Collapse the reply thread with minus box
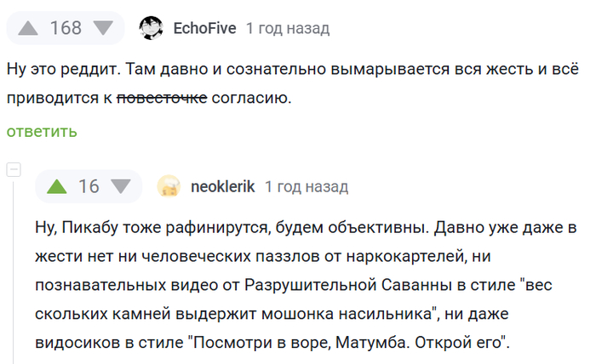This screenshot has width=596, height=364. [x=13, y=169]
